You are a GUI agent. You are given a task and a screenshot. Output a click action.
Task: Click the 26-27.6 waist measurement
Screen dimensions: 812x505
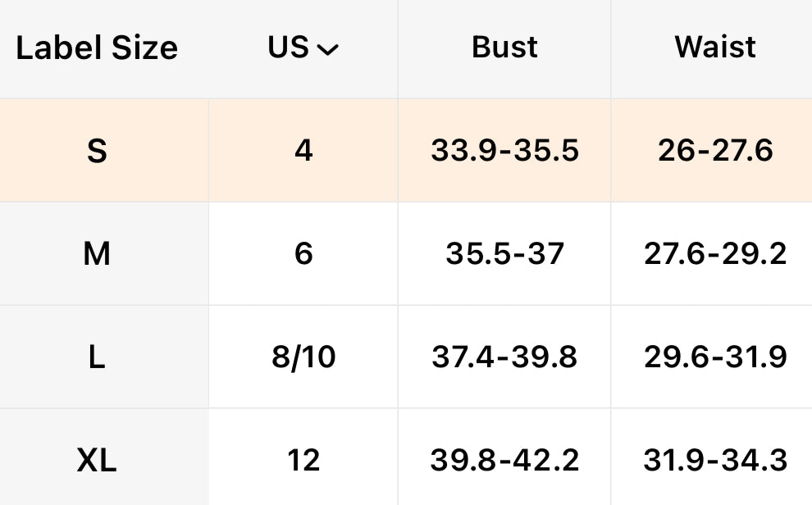(x=715, y=152)
